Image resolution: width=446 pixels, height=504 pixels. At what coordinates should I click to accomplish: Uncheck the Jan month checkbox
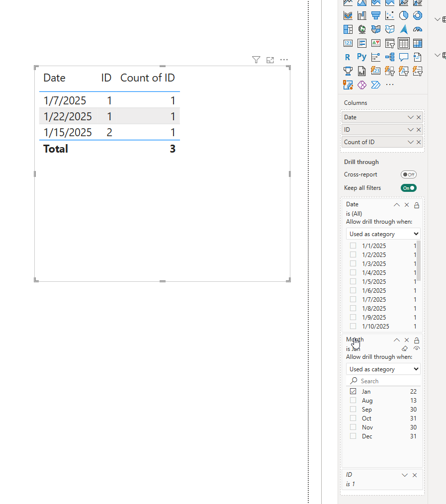pyautogui.click(x=353, y=391)
